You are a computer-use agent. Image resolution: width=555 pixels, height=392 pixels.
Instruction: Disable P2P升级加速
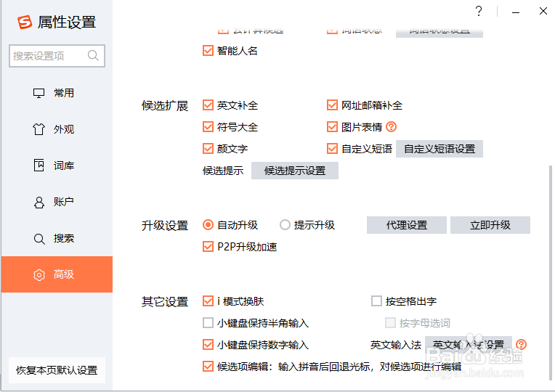coord(208,247)
